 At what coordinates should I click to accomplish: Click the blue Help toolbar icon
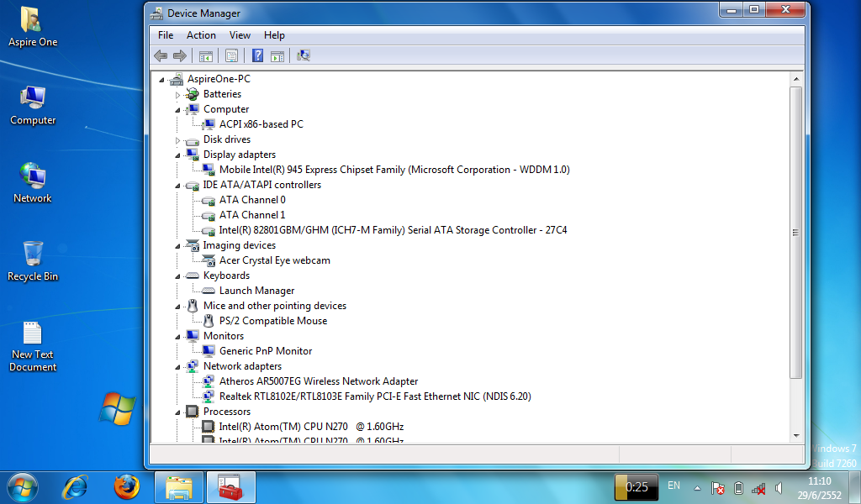(257, 55)
